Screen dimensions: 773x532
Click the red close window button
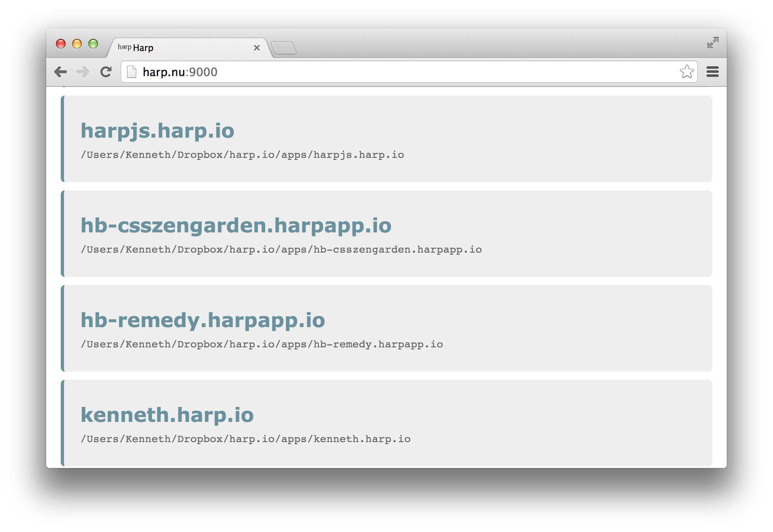(61, 44)
